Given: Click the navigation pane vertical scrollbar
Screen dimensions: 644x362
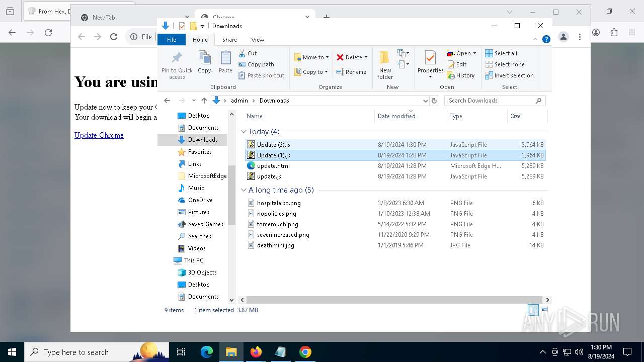Looking at the screenshot, I should [232, 195].
